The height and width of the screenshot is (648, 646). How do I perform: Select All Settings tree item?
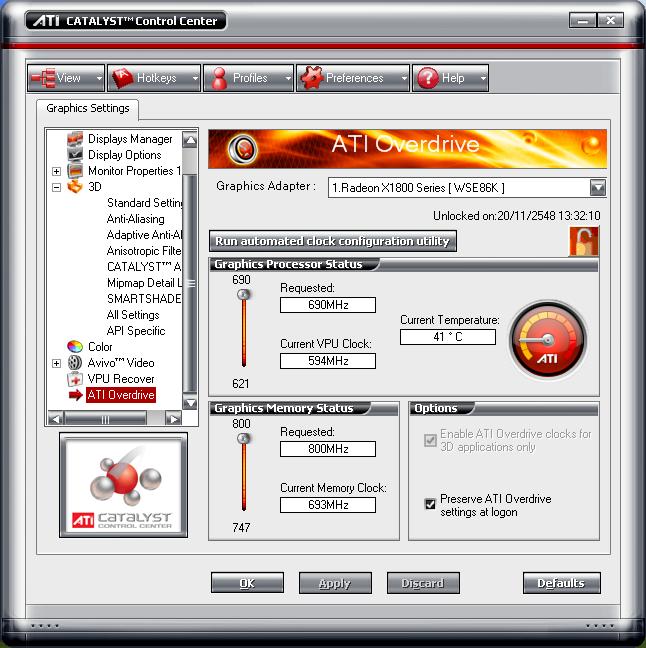pyautogui.click(x=133, y=315)
